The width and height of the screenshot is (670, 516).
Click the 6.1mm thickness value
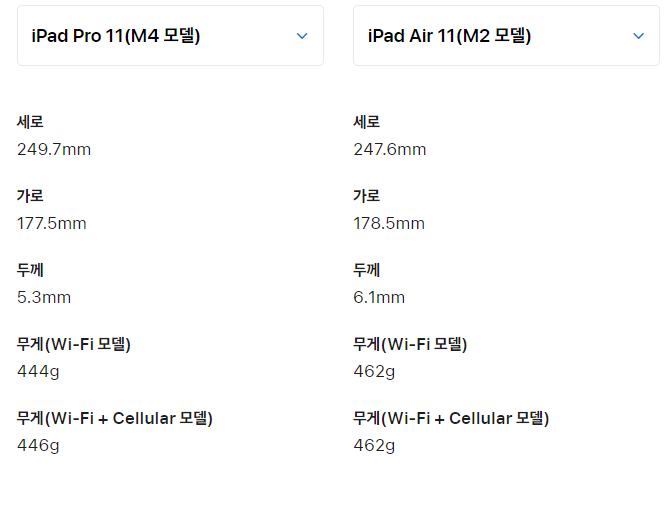379,298
